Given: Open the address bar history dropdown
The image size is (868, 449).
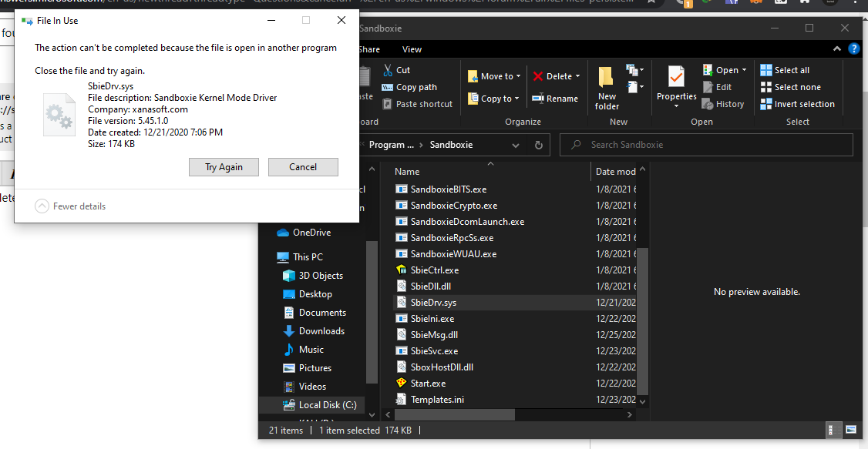Looking at the screenshot, I should tap(516, 146).
